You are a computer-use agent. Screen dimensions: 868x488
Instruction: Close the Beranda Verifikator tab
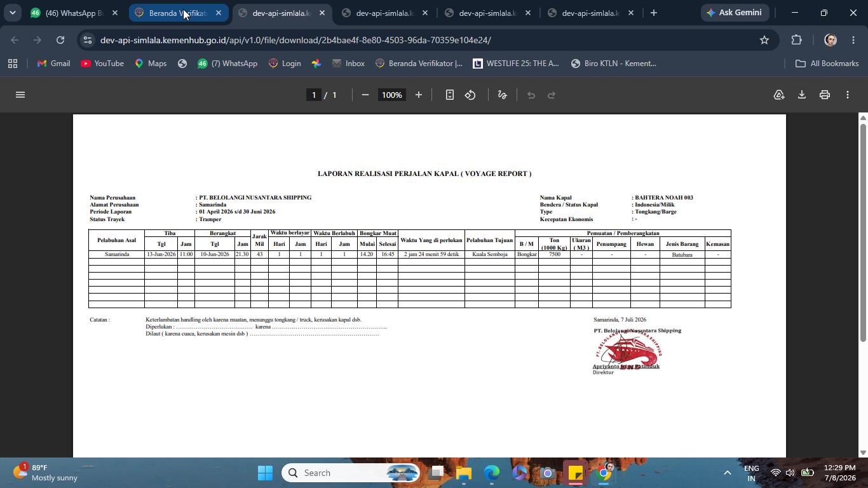click(x=219, y=13)
